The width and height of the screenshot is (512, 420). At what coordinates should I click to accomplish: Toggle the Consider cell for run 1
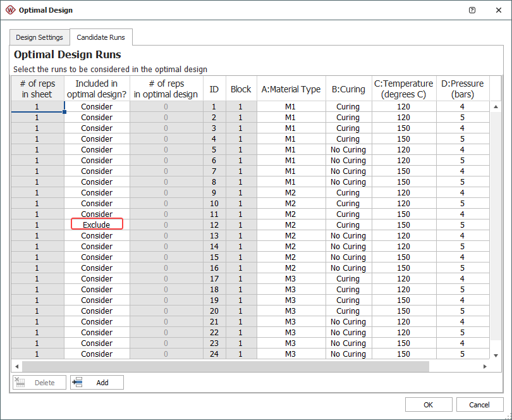click(97, 107)
